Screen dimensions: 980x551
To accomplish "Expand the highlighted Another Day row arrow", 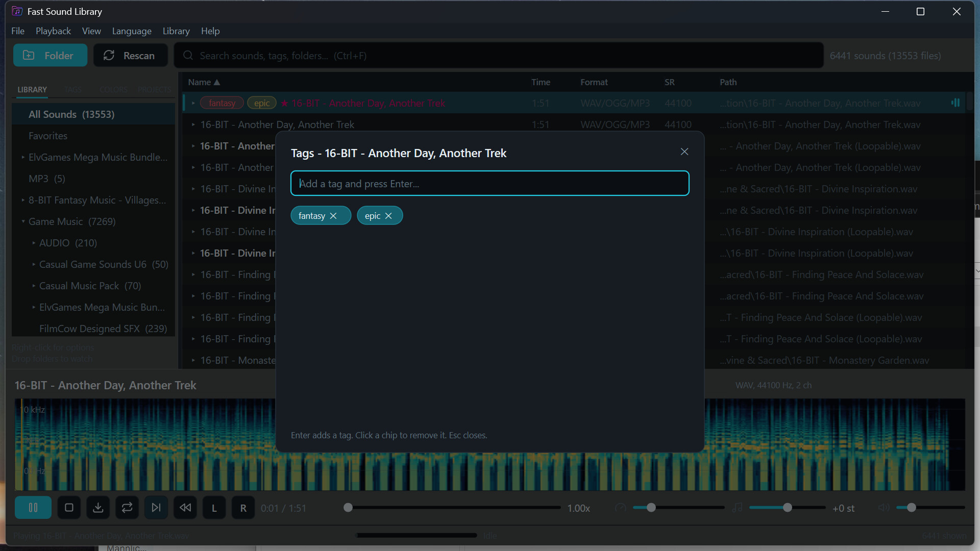I will tap(193, 103).
